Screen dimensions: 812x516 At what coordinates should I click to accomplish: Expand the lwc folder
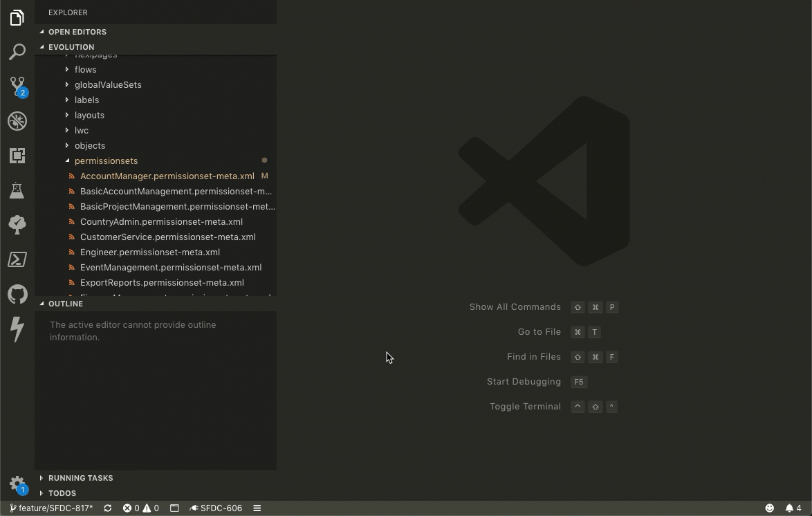pos(156,131)
